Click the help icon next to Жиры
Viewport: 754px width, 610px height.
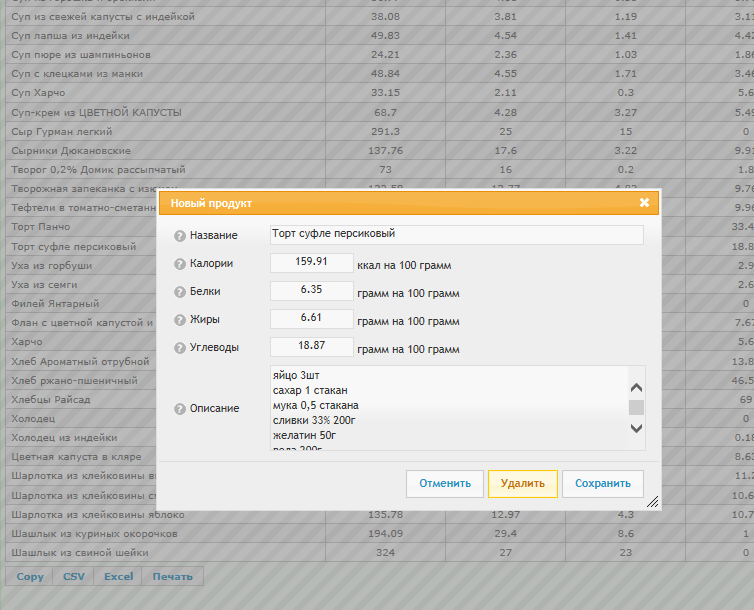pyautogui.click(x=179, y=320)
